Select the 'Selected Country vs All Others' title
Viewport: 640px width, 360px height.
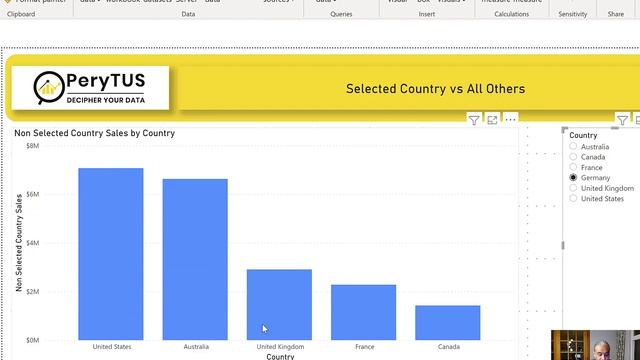[x=436, y=89]
